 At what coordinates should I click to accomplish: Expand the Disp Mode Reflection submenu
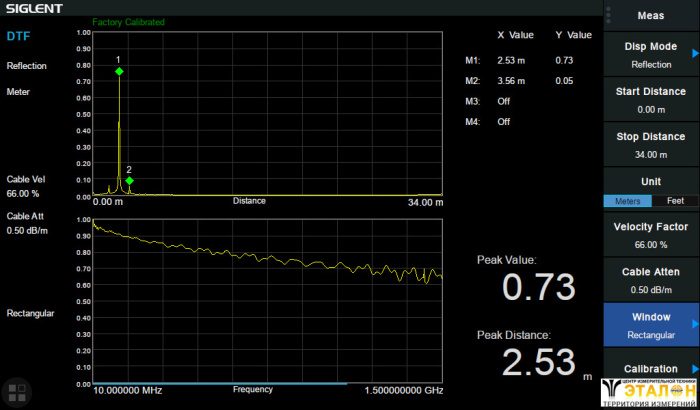point(651,55)
